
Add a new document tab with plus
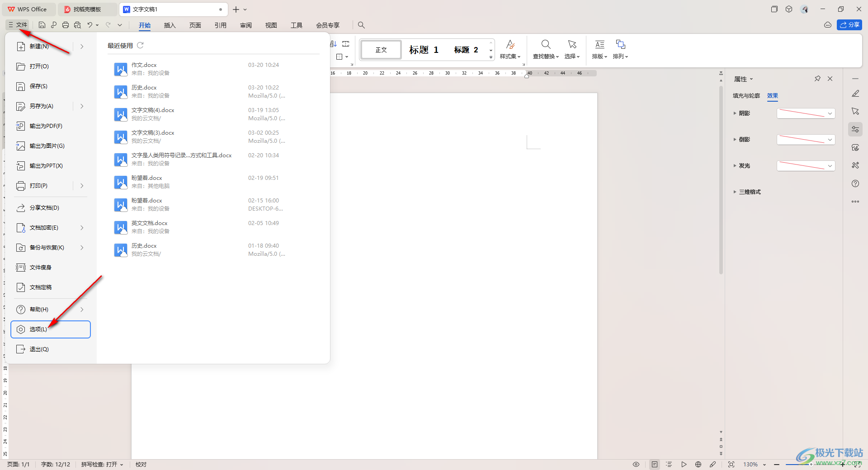pos(236,9)
